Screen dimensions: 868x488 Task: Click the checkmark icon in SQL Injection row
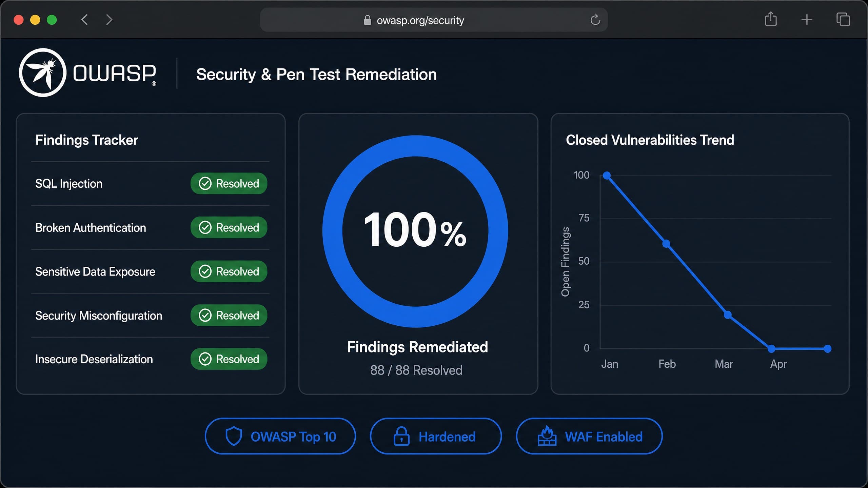tap(205, 183)
